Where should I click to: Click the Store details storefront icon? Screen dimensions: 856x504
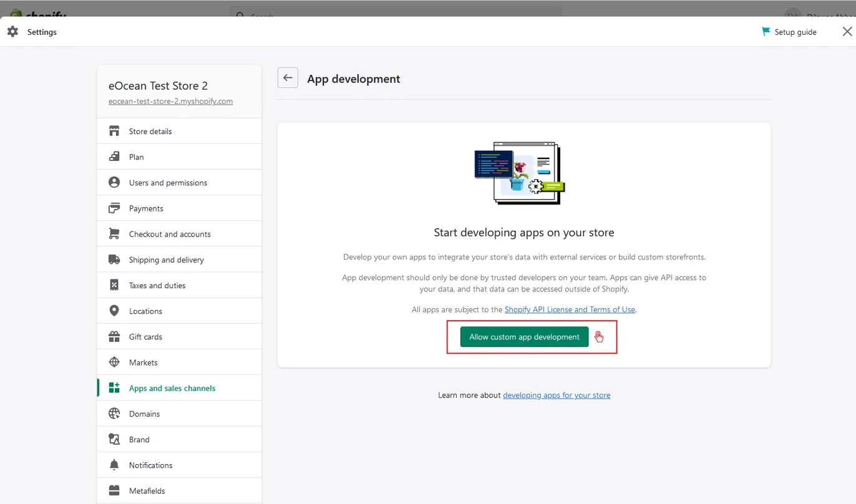(x=114, y=131)
